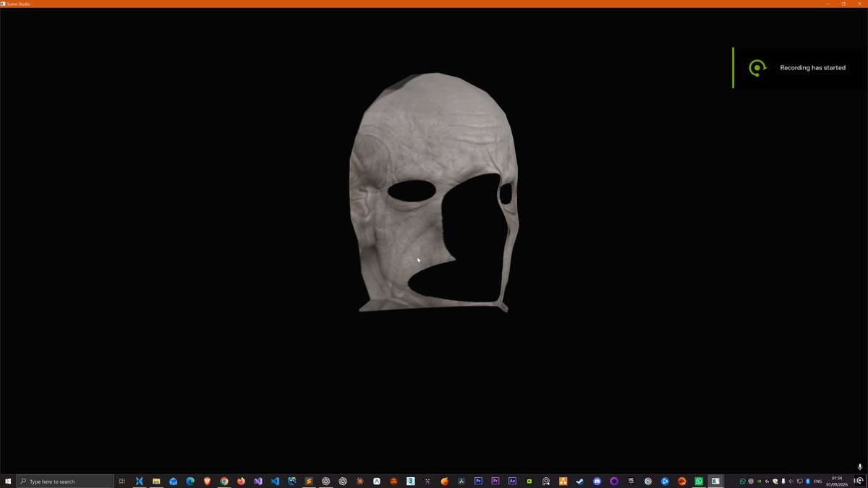Open Discord from the taskbar
This screenshot has width=868, height=488.
tap(597, 481)
